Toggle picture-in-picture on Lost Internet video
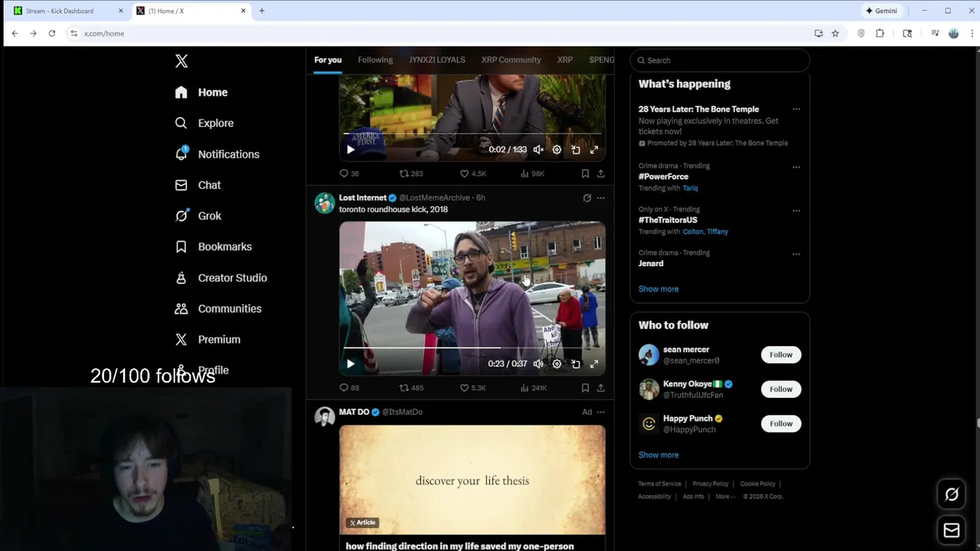Screen dimensions: 980x551 click(x=576, y=364)
